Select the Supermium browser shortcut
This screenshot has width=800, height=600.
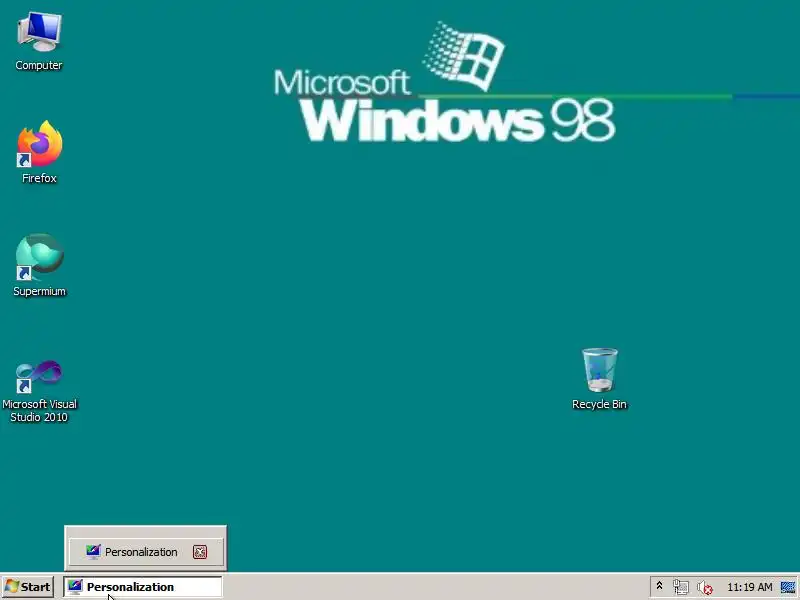39,265
